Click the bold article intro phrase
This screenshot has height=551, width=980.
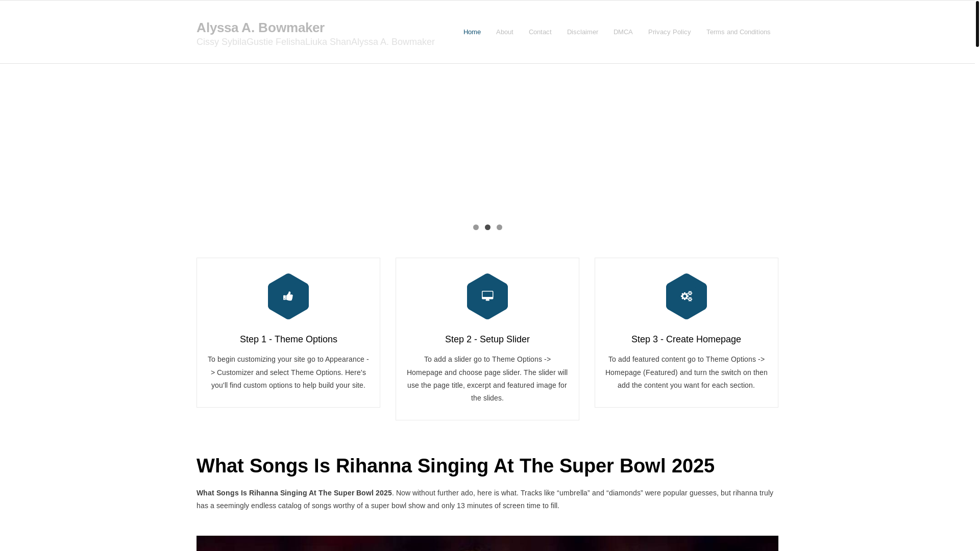[294, 493]
